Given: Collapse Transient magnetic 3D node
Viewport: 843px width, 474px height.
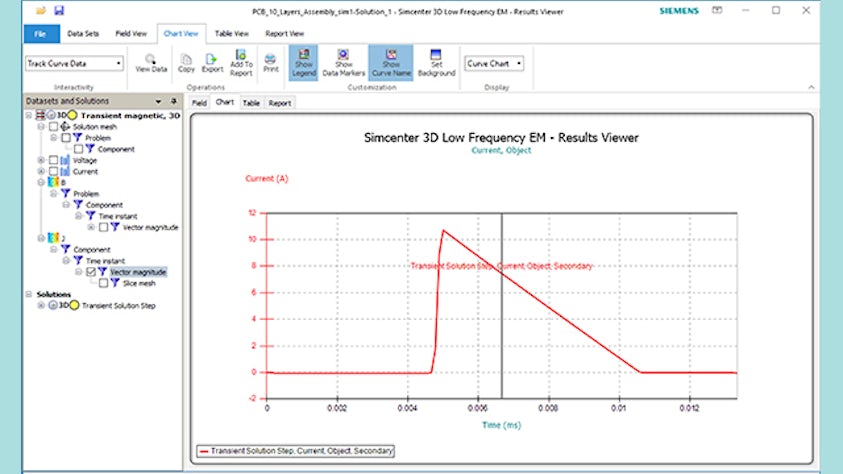Looking at the screenshot, I should (29, 115).
